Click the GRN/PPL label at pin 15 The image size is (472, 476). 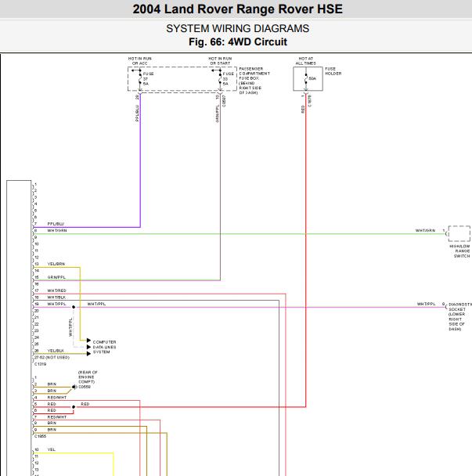tap(56, 277)
